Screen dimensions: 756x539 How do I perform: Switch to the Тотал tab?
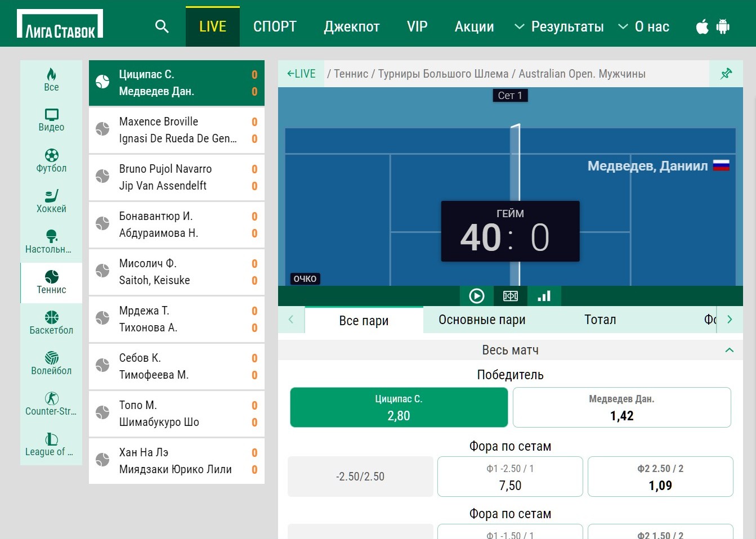pyautogui.click(x=600, y=320)
